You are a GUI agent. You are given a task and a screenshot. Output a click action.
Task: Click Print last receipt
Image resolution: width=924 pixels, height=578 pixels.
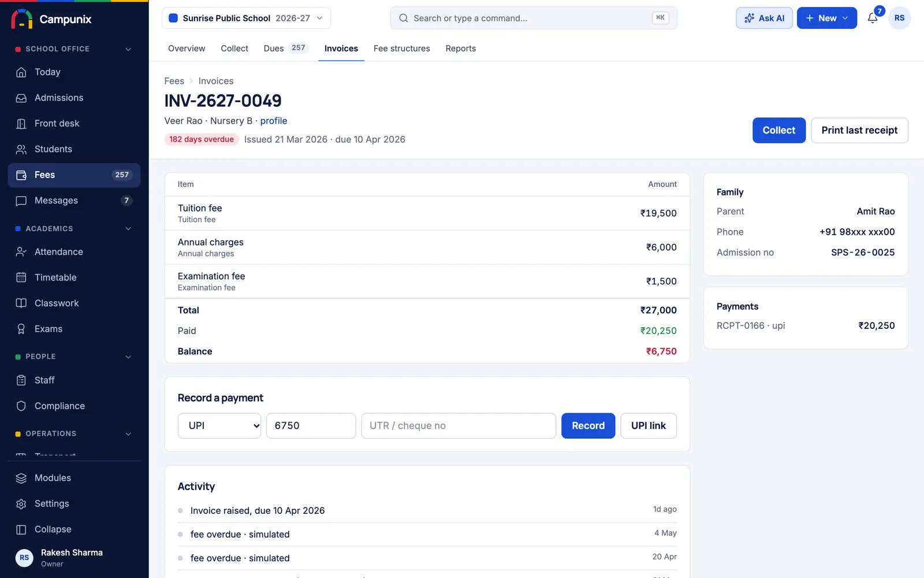859,131
